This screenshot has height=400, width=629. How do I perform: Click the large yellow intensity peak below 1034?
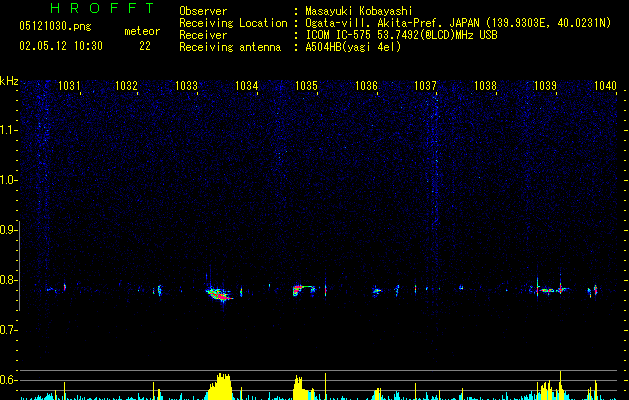(x=220, y=386)
